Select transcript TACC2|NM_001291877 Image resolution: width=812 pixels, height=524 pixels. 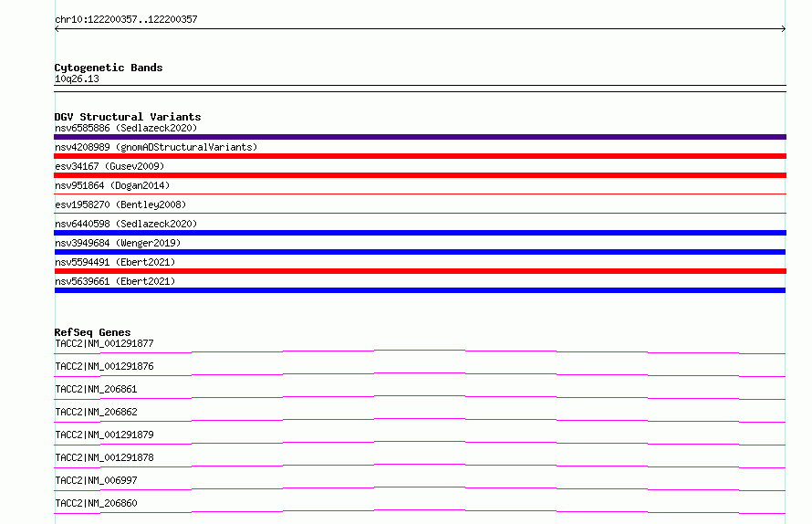pos(104,343)
